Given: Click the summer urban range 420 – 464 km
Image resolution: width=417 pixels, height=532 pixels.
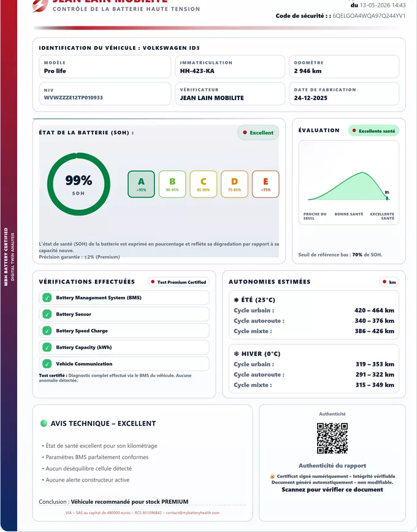Looking at the screenshot, I should (x=374, y=310).
